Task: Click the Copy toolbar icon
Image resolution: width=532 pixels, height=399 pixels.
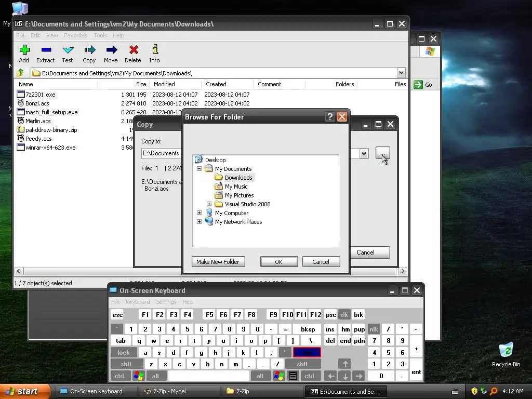Action: point(89,54)
